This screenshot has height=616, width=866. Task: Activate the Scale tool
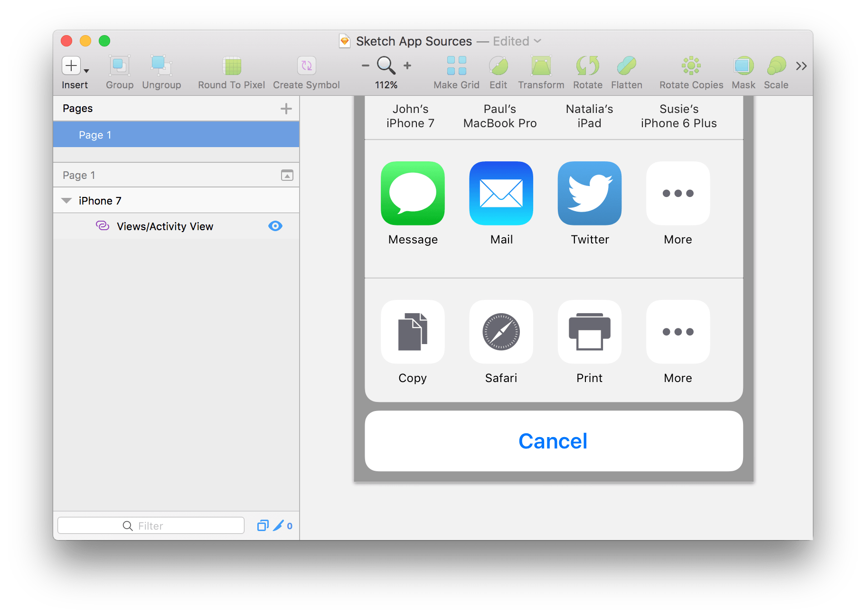tap(776, 66)
